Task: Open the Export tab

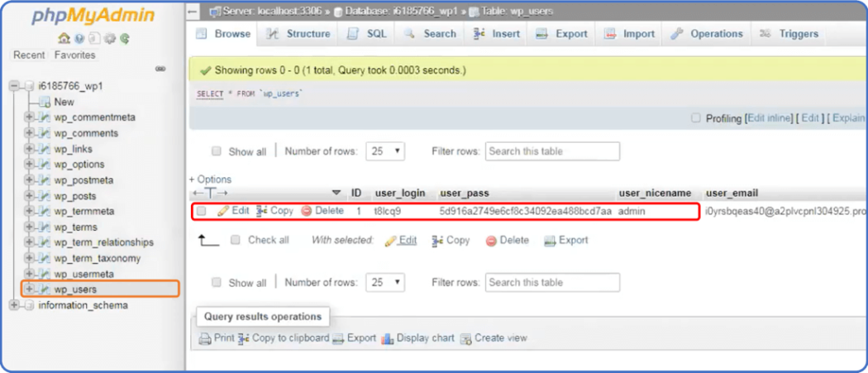Action: pos(561,34)
